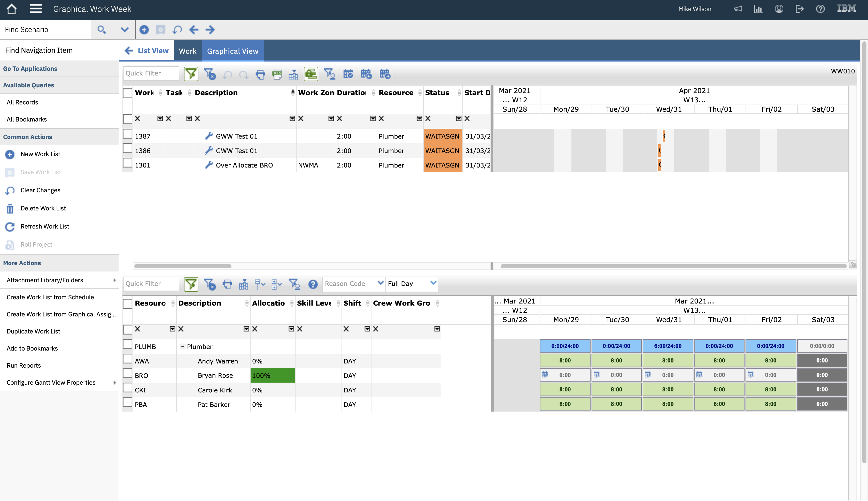Collapse the Plumber group row

point(183,346)
